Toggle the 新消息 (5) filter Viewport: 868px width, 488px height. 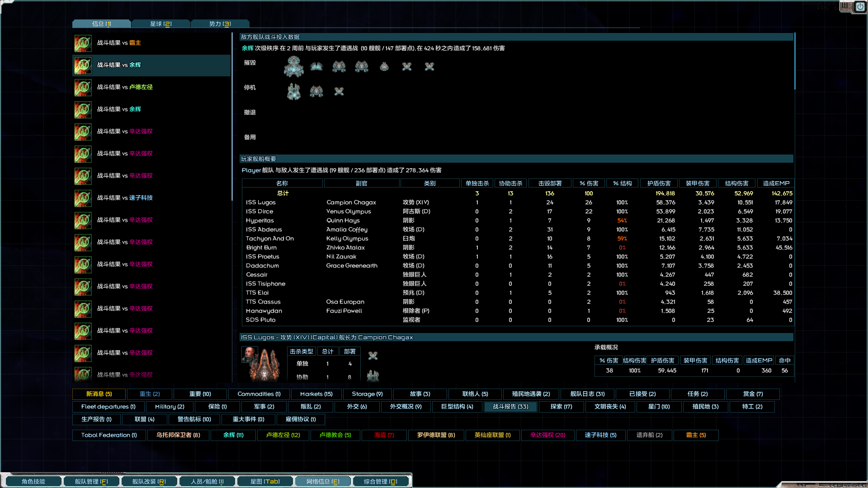(99, 394)
